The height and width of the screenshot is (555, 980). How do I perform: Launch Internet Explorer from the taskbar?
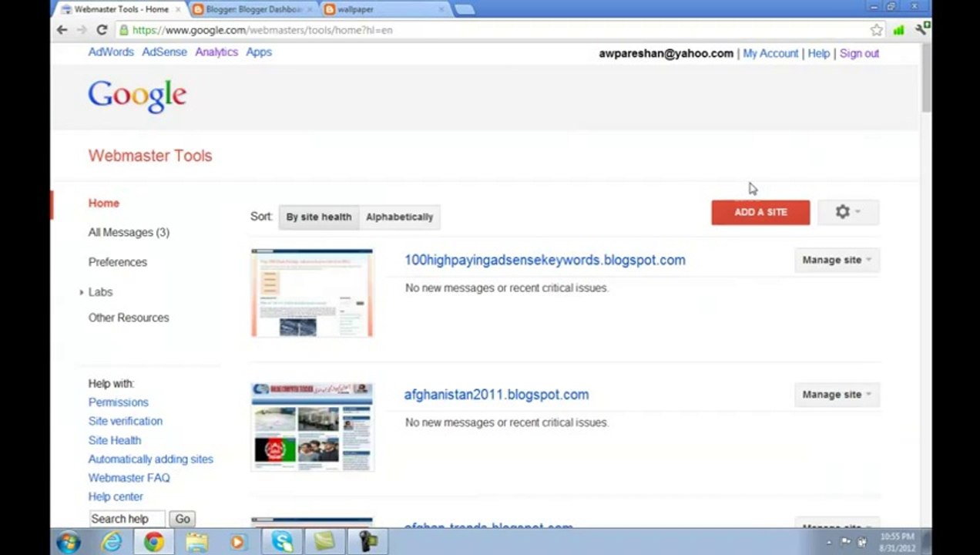pyautogui.click(x=112, y=542)
